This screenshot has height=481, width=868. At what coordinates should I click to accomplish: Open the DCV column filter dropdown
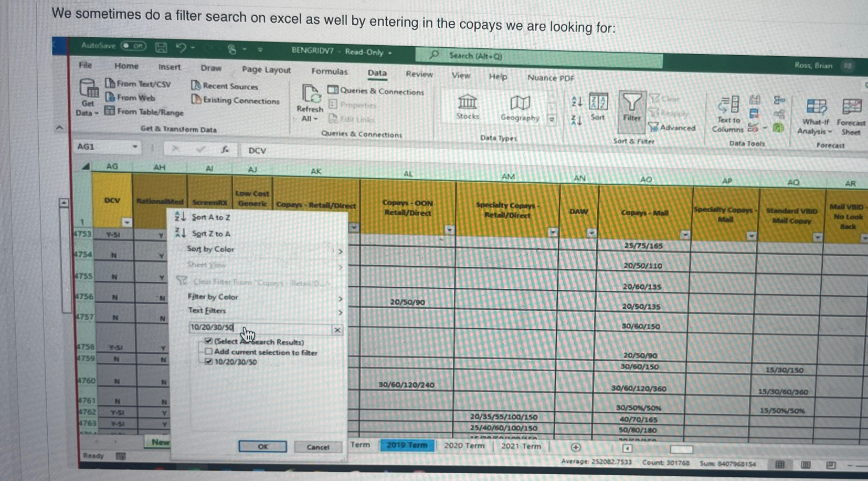[x=126, y=222]
